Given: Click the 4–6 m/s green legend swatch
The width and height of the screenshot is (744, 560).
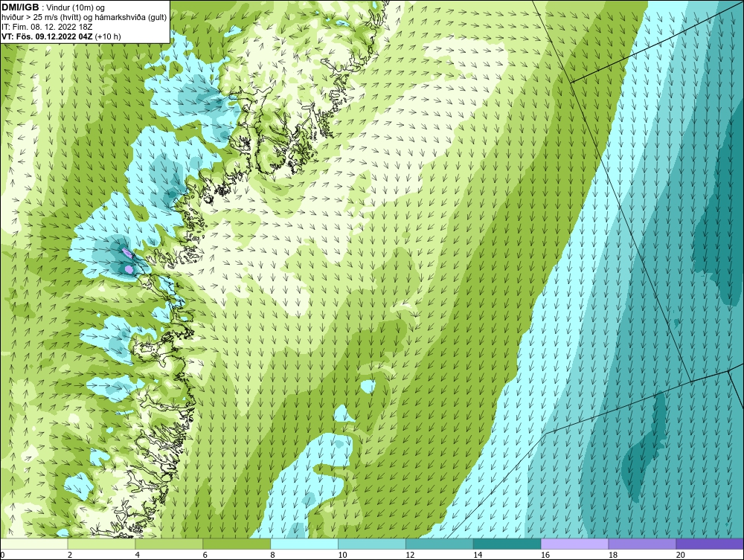Looking at the screenshot, I should point(169,544).
